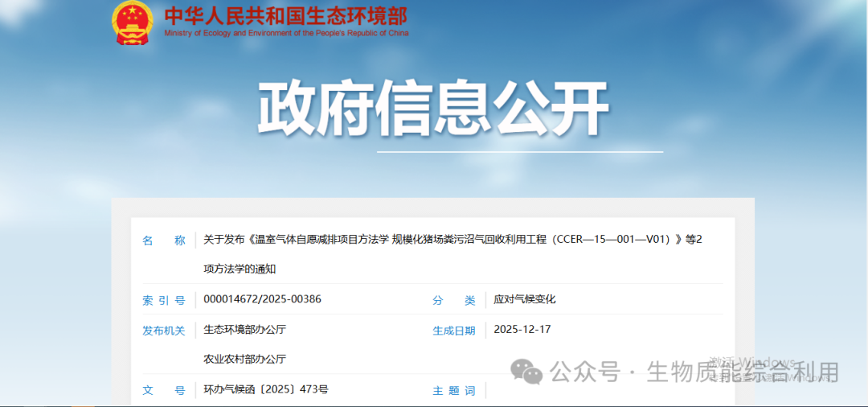The width and height of the screenshot is (868, 407).
Task: Click the English ministry name subtitle
Action: point(286,33)
